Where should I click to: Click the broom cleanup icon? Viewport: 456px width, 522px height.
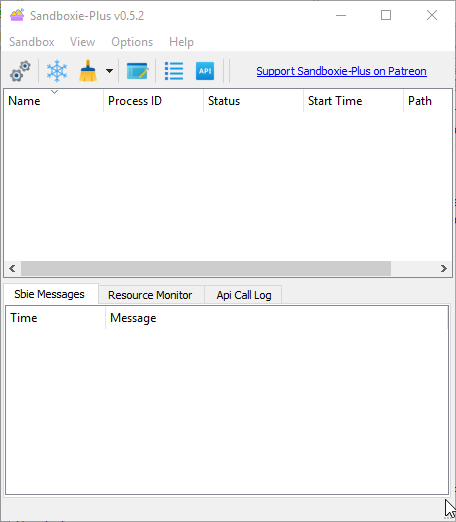tap(88, 71)
